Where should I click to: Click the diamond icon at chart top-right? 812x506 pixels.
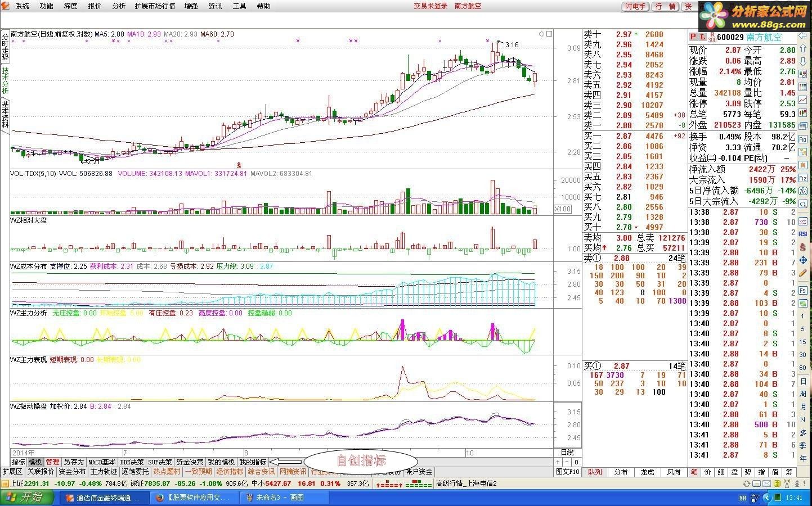coord(541,34)
